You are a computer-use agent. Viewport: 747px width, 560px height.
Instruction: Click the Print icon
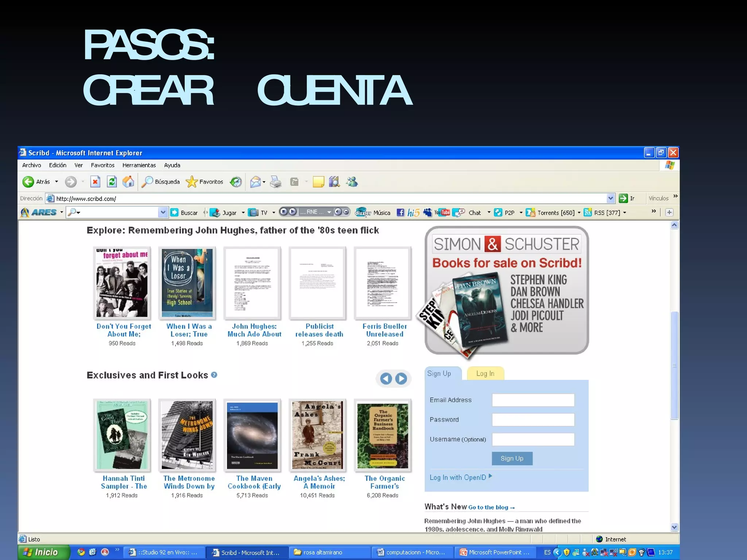click(x=276, y=182)
